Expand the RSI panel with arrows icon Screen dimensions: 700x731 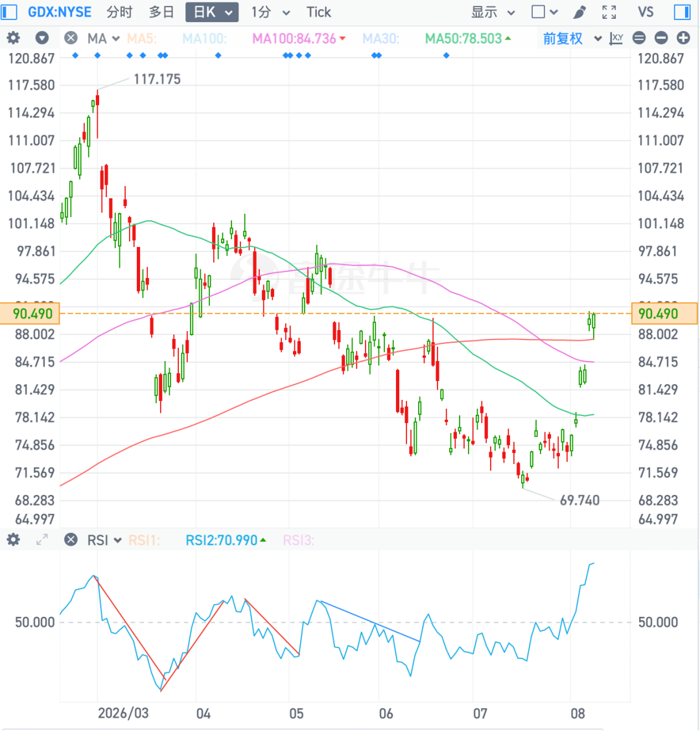tap(42, 540)
